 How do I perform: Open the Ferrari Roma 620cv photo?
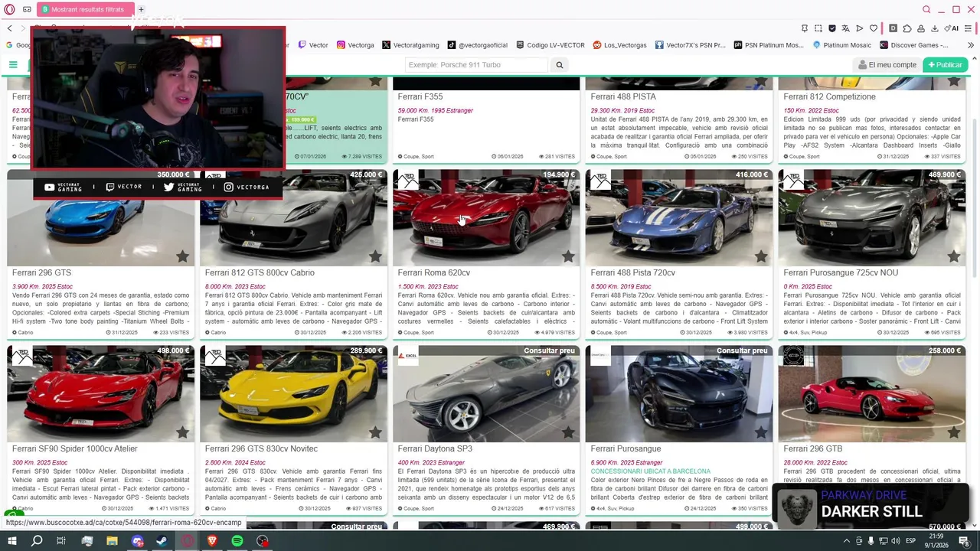pyautogui.click(x=486, y=218)
